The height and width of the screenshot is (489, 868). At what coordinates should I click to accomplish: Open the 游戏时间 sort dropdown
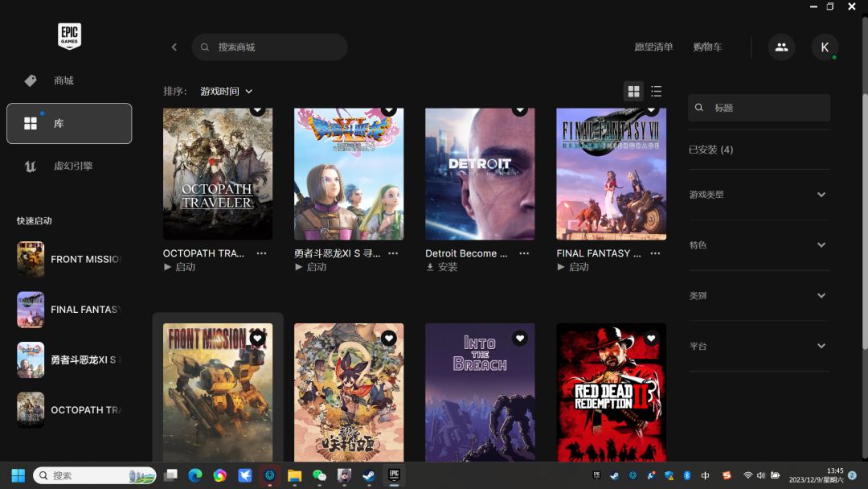(x=227, y=92)
